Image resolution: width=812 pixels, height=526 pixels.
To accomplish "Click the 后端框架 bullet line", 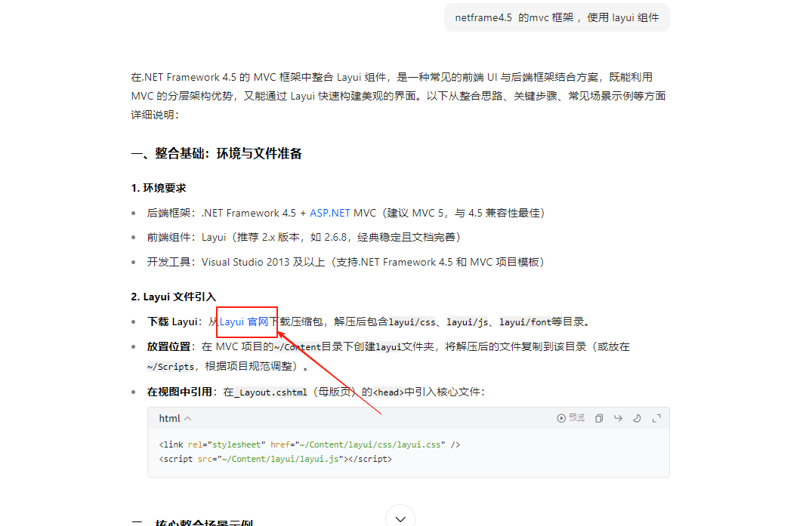I will tap(346, 213).
